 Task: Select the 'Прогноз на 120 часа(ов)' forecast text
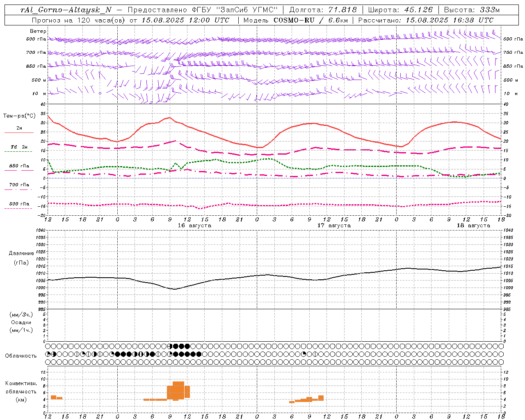click(79, 20)
